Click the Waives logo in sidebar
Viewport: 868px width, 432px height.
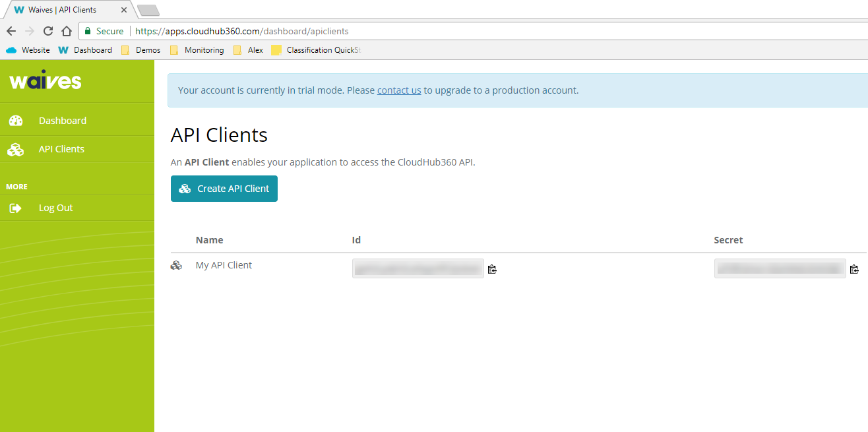[x=46, y=81]
